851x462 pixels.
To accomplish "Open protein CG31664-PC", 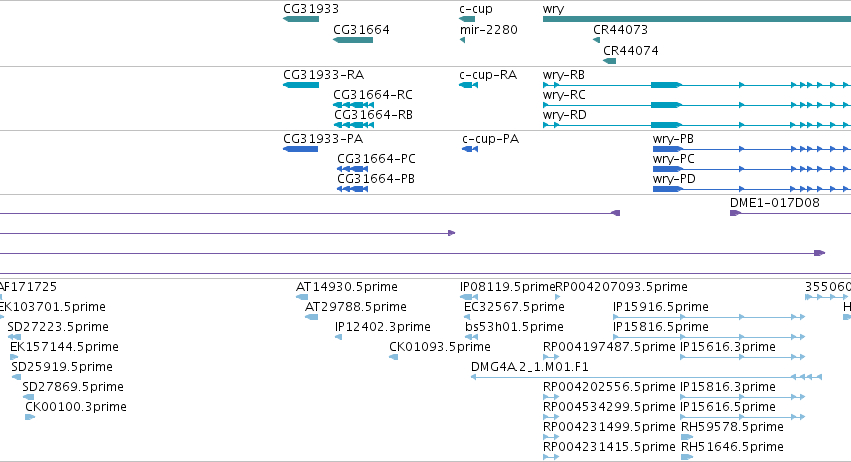I will 352,169.
